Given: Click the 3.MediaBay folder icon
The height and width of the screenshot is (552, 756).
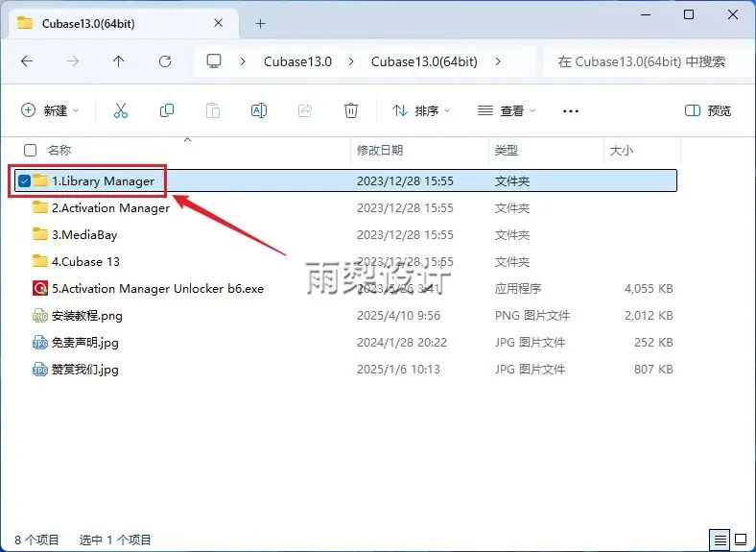Looking at the screenshot, I should tap(40, 234).
